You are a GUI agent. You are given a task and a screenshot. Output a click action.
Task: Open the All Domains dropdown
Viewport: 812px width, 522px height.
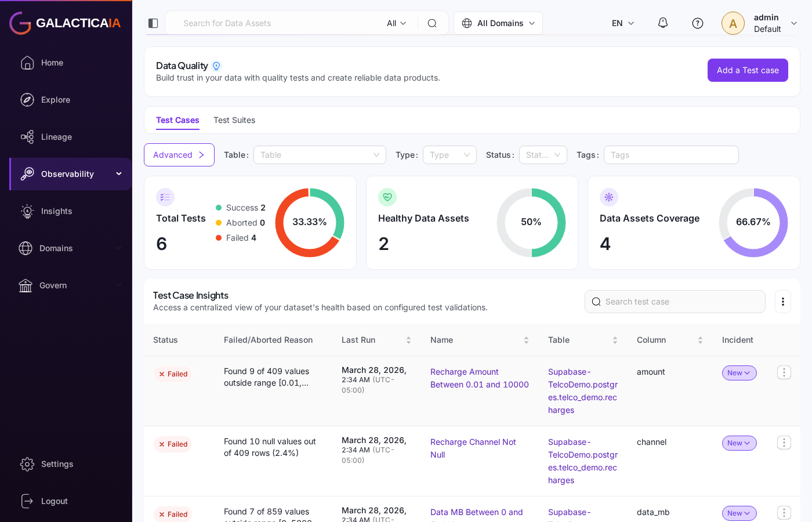click(498, 23)
